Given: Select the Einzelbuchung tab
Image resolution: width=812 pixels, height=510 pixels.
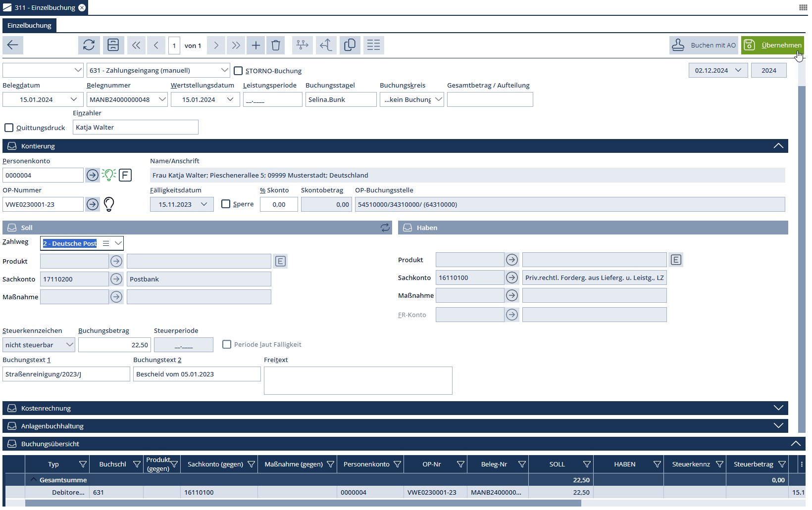Looking at the screenshot, I should point(29,25).
